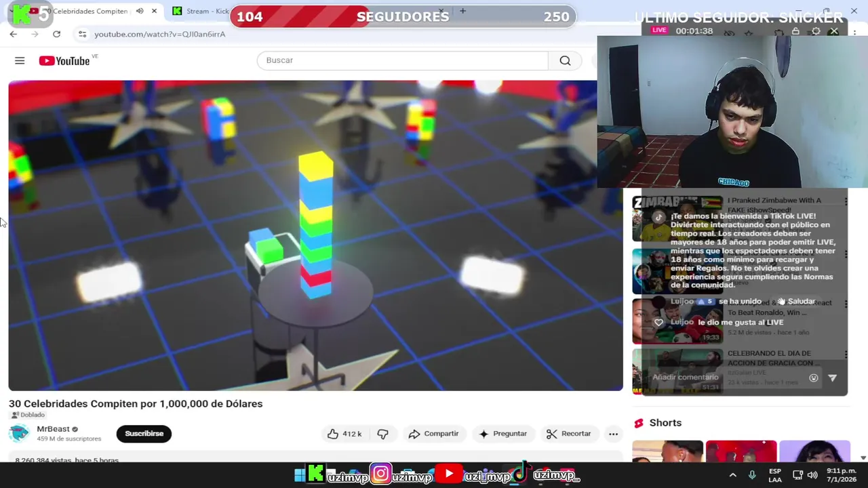Click heart icon beside Luijoo like message

[x=658, y=323]
